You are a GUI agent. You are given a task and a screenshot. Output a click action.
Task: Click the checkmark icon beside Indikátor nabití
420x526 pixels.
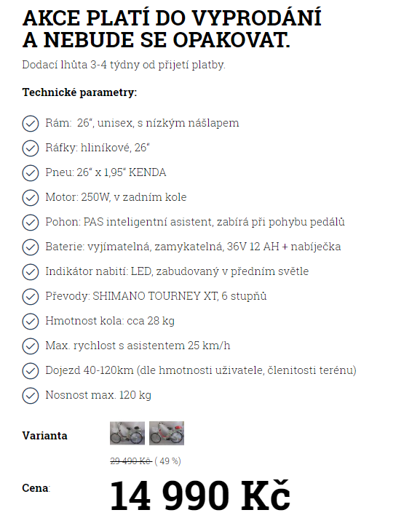pyautogui.click(x=31, y=272)
